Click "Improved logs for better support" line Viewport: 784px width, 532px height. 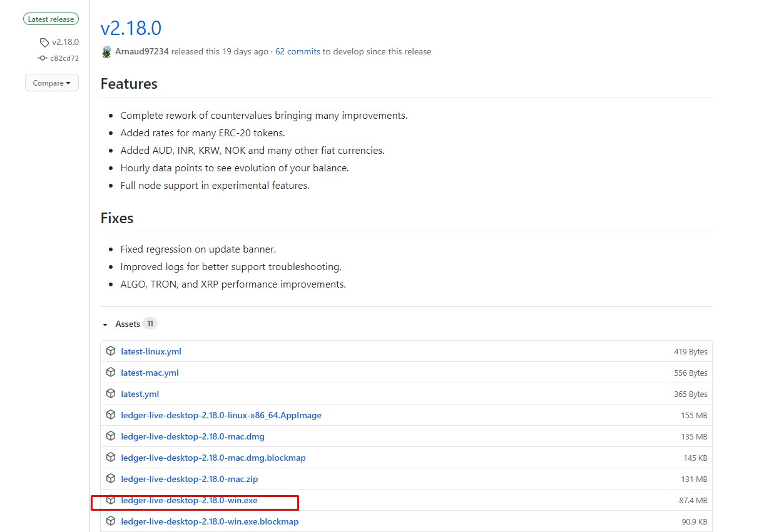point(231,266)
